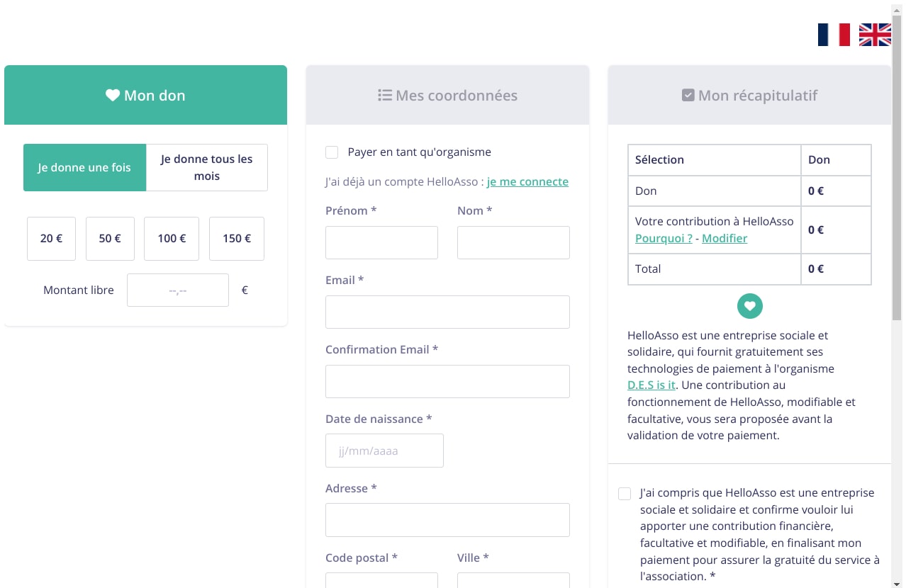Choose the 100 € donation amount
The image size is (906, 588).
172,239
